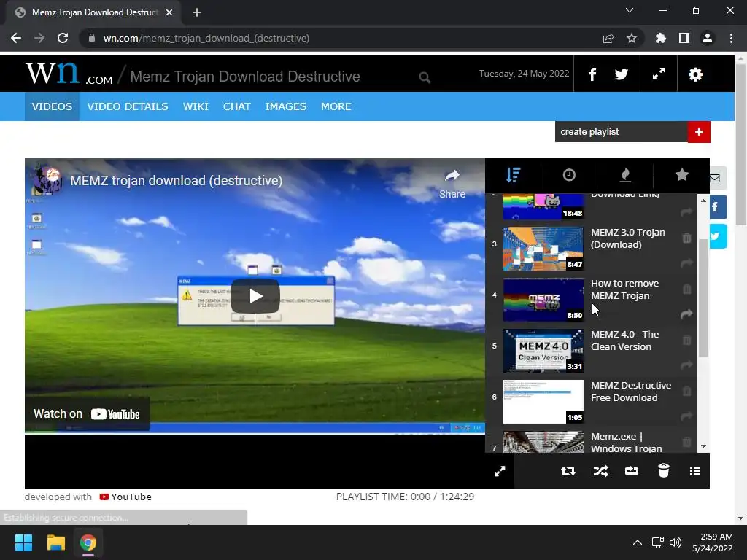This screenshot has height=560, width=747.
Task: Switch to the VIDEO DETAILS tab
Action: click(x=128, y=106)
